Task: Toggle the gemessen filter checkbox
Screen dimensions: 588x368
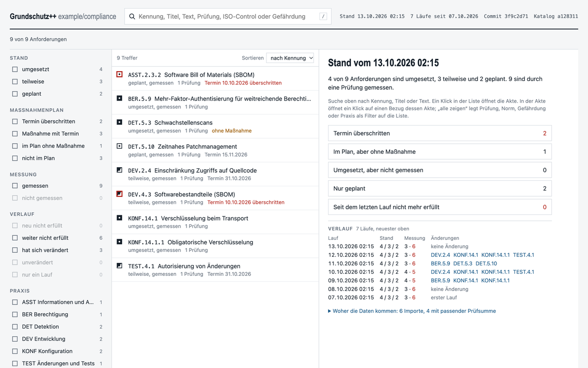Action: [x=15, y=186]
